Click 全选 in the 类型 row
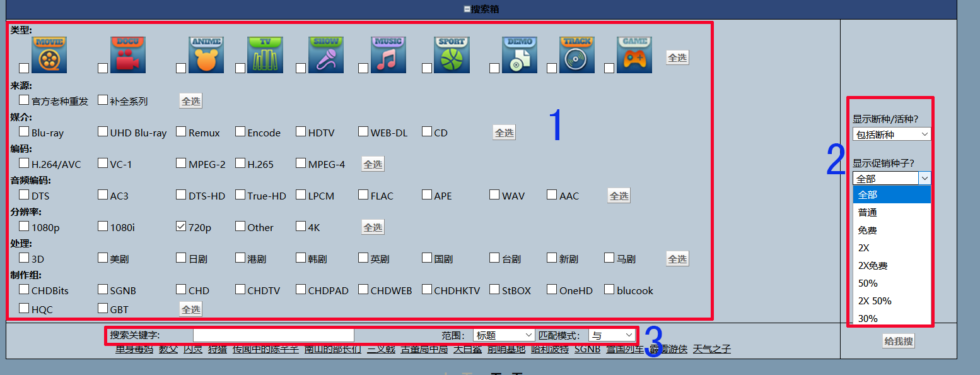This screenshot has height=375, width=980. point(677,57)
